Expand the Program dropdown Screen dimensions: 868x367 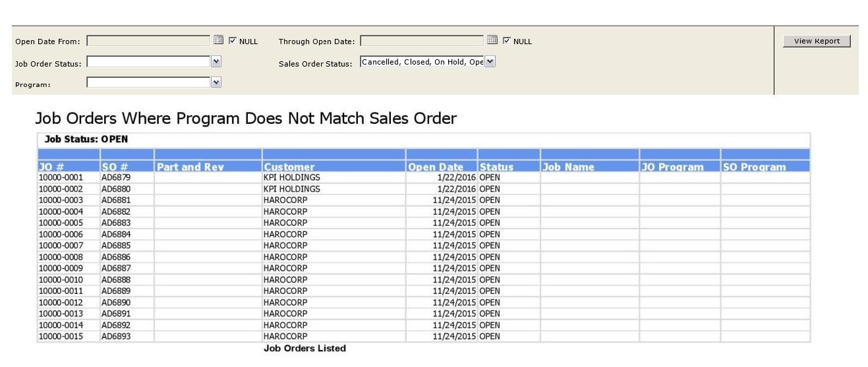(x=216, y=82)
